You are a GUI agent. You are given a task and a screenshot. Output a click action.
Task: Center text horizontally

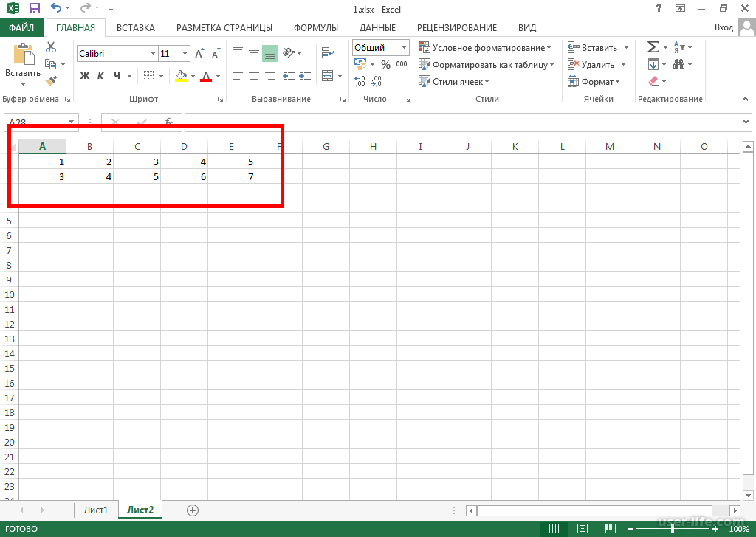(254, 76)
